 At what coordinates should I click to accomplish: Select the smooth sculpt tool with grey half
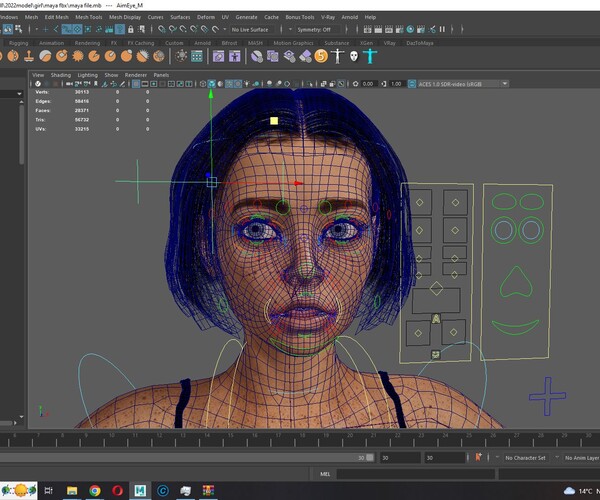[45, 56]
